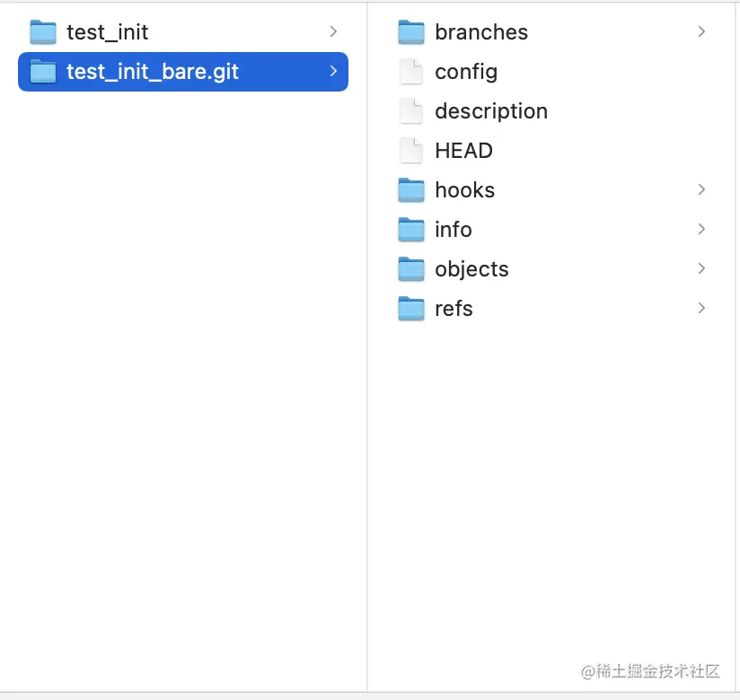Image resolution: width=740 pixels, height=700 pixels.
Task: Expand the info folder chevron
Action: 701,230
